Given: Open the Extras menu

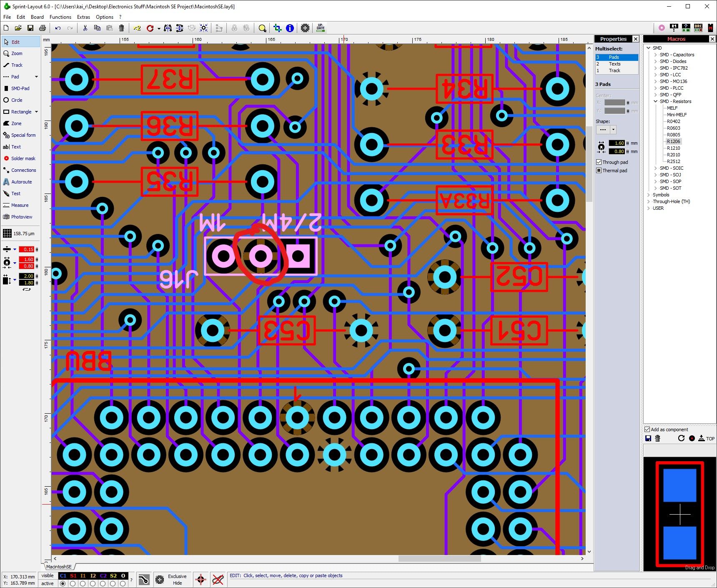Looking at the screenshot, I should point(83,17).
